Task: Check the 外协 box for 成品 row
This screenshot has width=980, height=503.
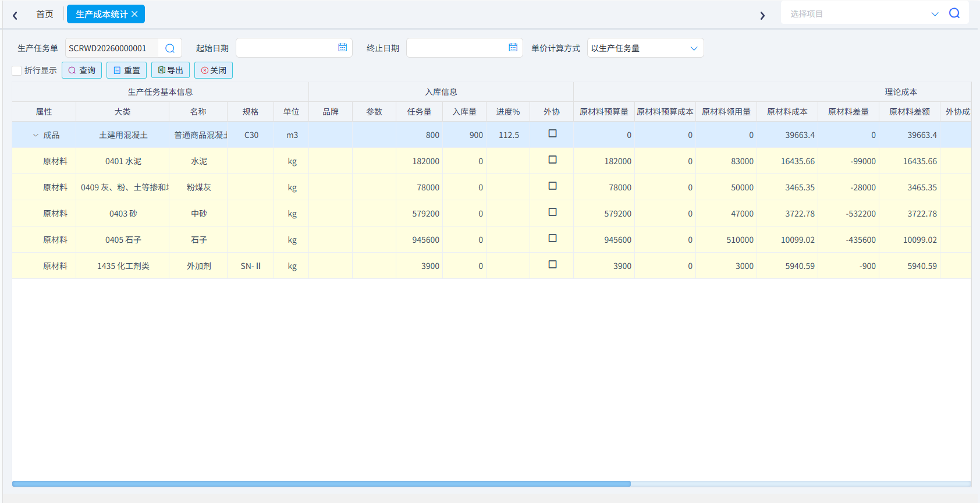Action: tap(552, 134)
